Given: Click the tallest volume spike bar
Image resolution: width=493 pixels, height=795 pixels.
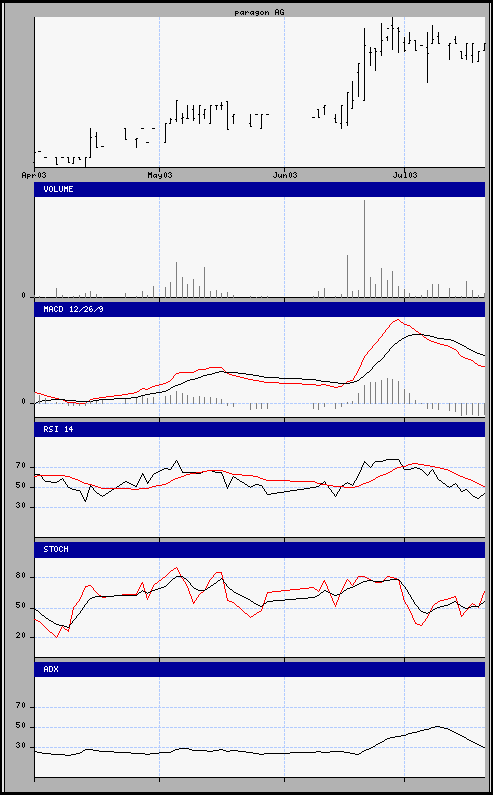Looking at the screenshot, I should click(x=364, y=248).
